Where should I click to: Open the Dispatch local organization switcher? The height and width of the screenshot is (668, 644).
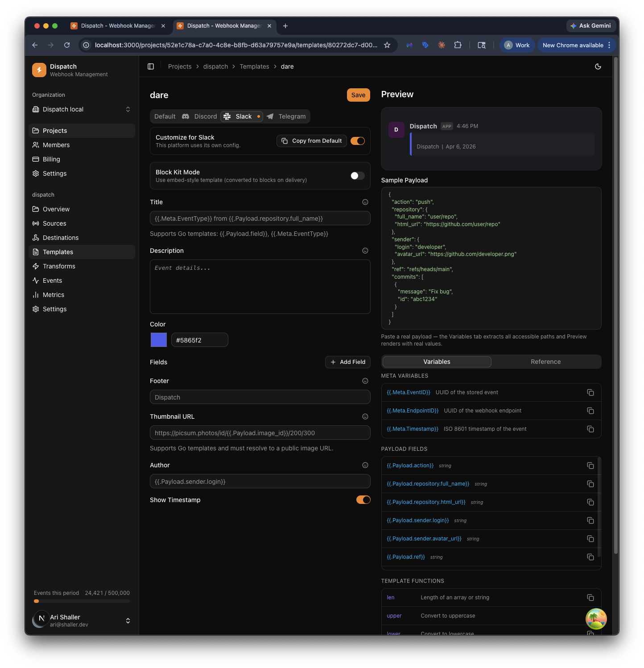click(x=82, y=109)
